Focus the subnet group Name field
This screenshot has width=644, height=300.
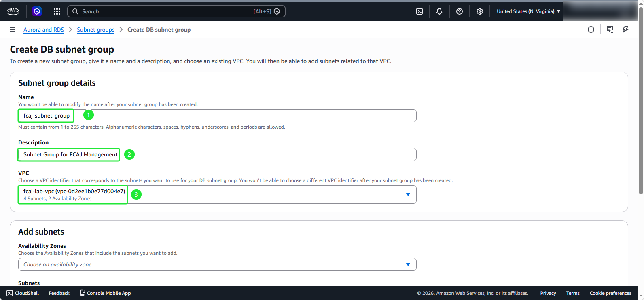[x=217, y=116]
